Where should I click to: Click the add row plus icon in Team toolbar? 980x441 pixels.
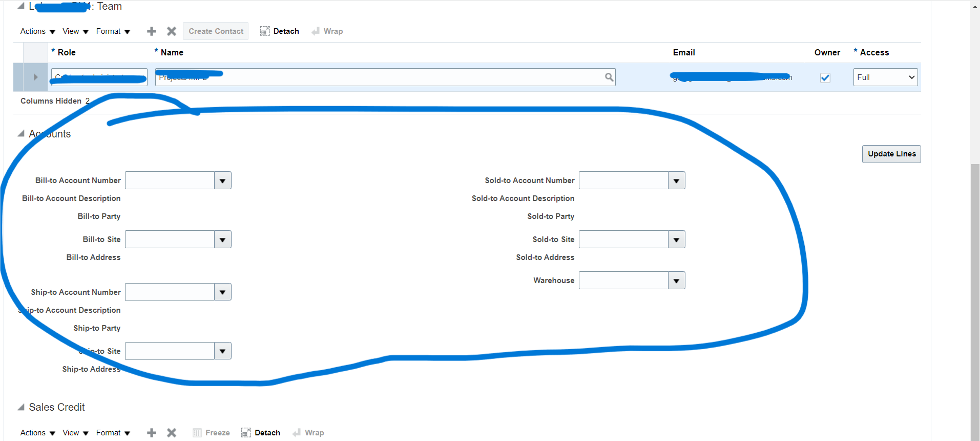point(152,31)
